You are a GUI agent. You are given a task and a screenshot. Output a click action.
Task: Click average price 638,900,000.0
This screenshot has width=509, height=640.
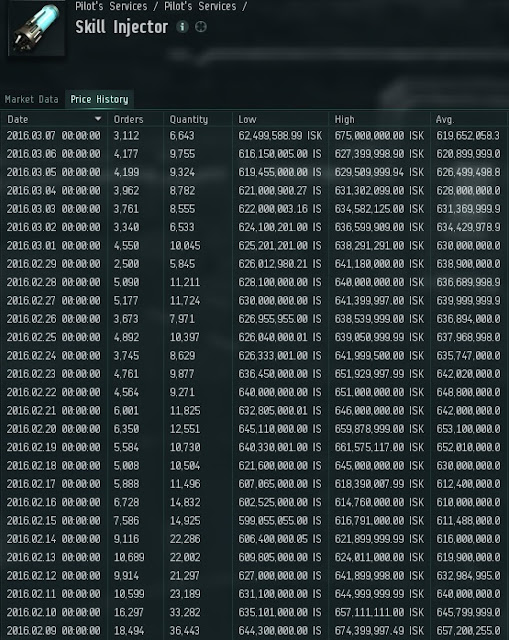pyautogui.click(x=468, y=264)
